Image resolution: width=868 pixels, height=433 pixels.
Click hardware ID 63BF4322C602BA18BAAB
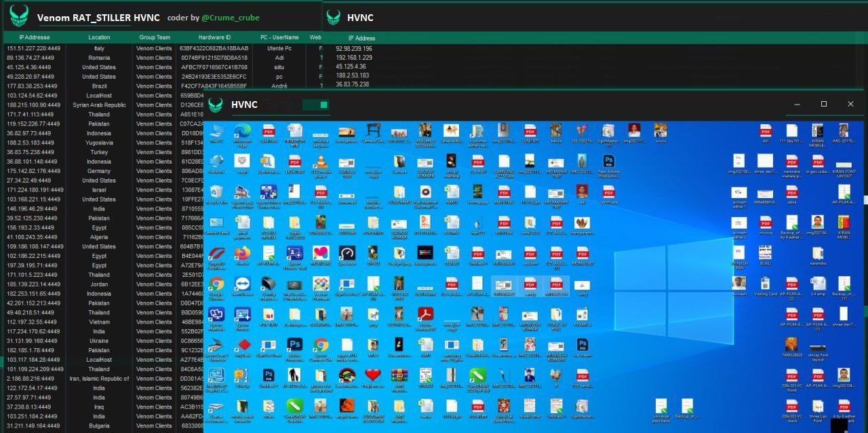tap(214, 48)
